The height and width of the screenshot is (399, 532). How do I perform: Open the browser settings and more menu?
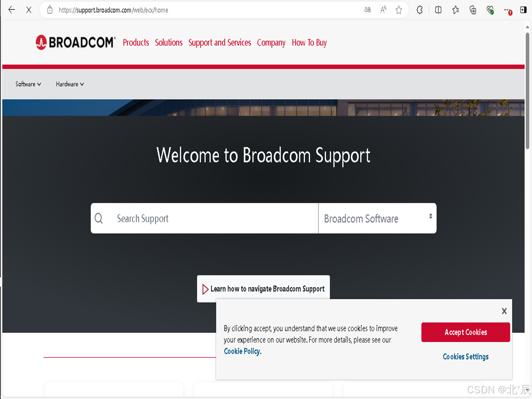(508, 10)
